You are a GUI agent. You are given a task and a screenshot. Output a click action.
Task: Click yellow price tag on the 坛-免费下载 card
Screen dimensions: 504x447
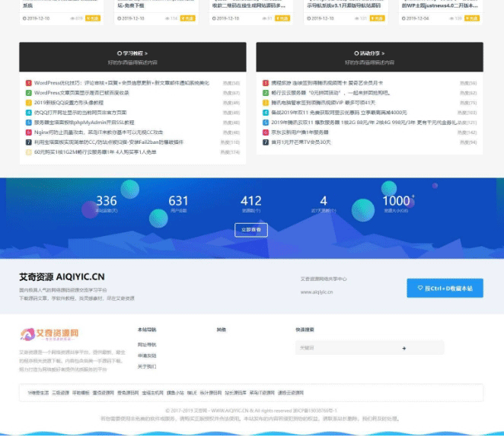(x=188, y=18)
